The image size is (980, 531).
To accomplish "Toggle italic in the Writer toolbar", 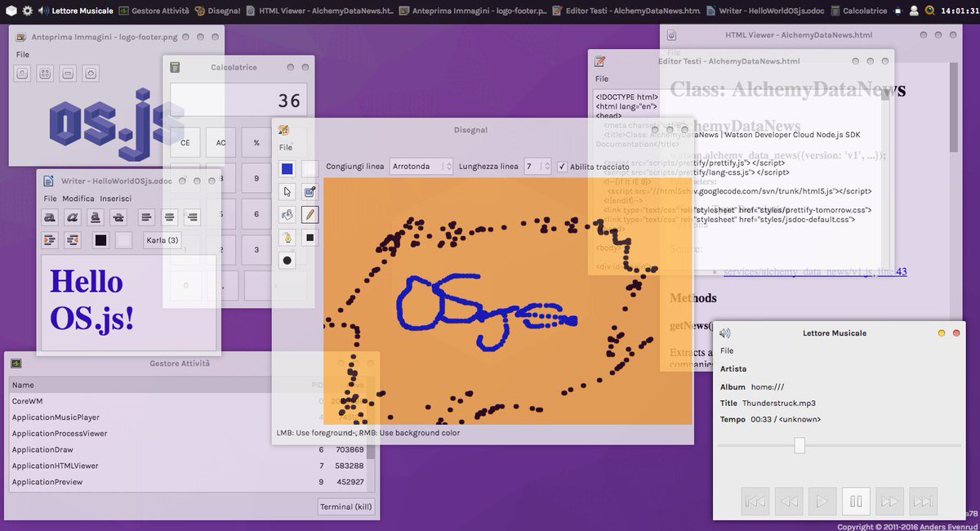I will click(73, 217).
